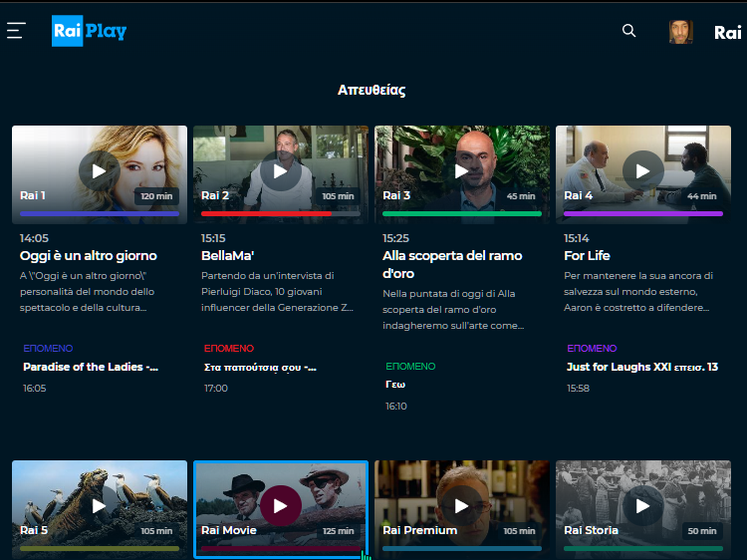Open next programme Γεω
This screenshot has height=560, width=747.
point(395,385)
